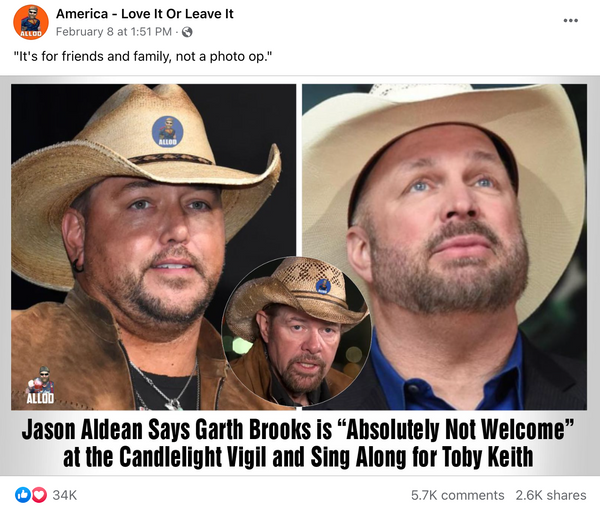
Task: Click the Jason Aldean headline text
Action: [x=298, y=430]
